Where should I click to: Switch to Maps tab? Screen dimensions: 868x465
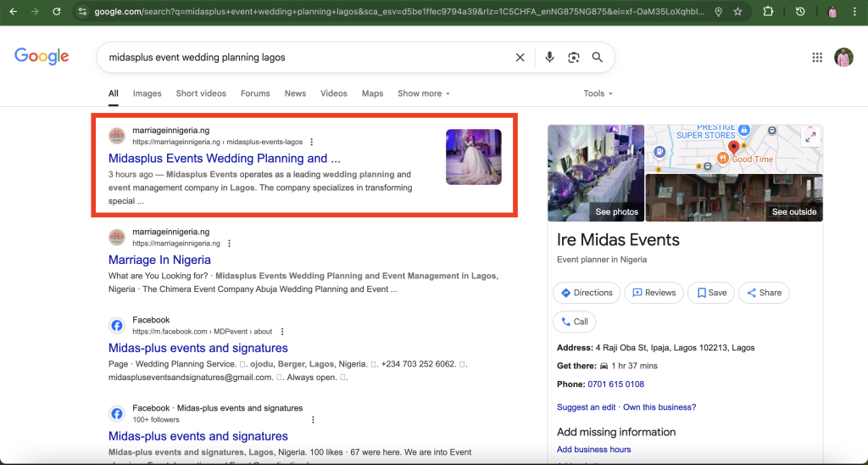tap(373, 93)
